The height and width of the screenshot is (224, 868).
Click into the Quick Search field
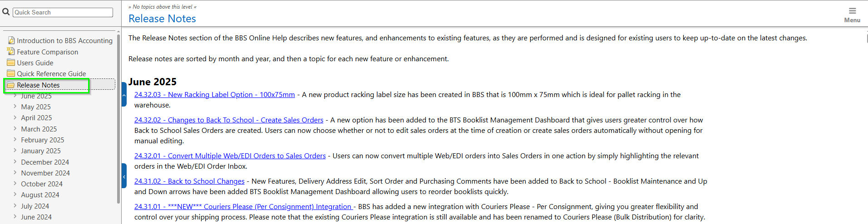click(63, 12)
